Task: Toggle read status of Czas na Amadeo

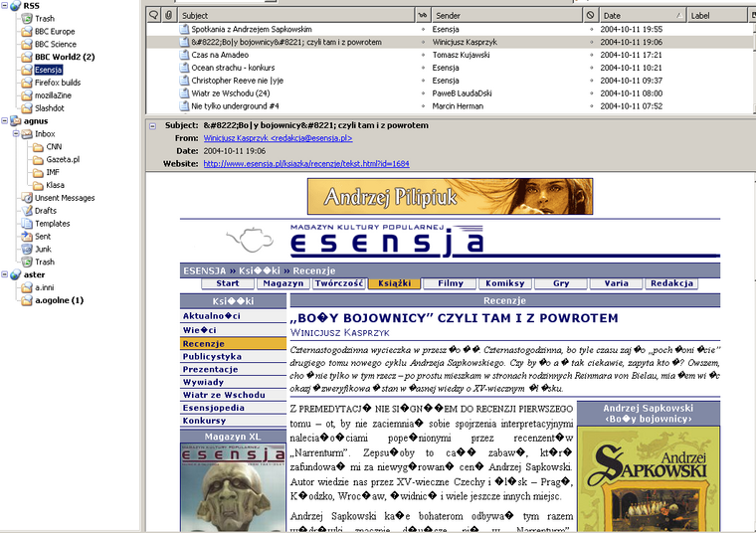Action: pyautogui.click(x=423, y=55)
